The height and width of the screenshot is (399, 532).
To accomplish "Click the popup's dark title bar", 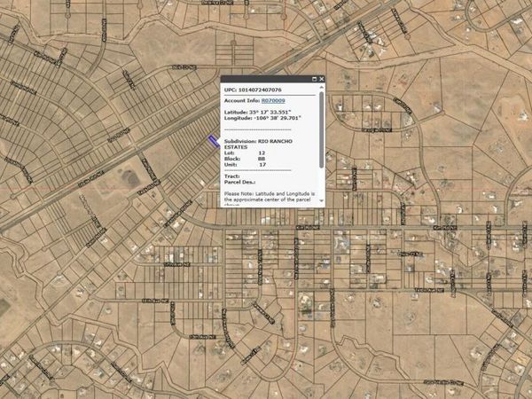I will coord(266,79).
